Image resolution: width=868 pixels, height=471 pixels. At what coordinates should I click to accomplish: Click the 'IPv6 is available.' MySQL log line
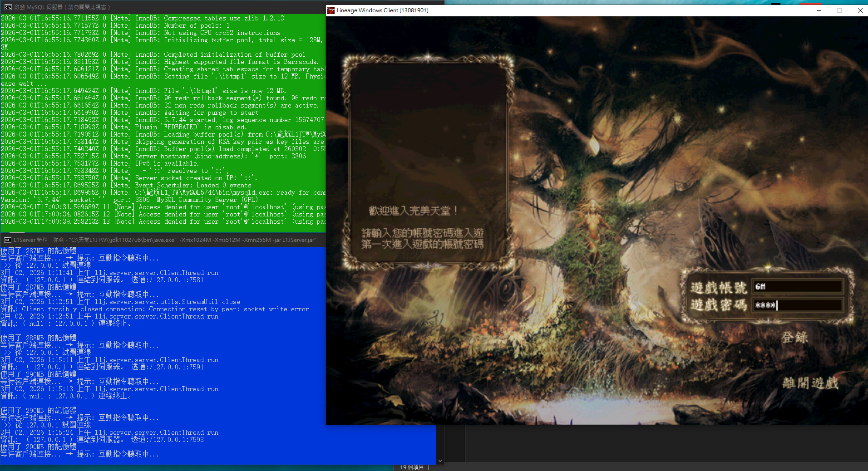click(99, 163)
